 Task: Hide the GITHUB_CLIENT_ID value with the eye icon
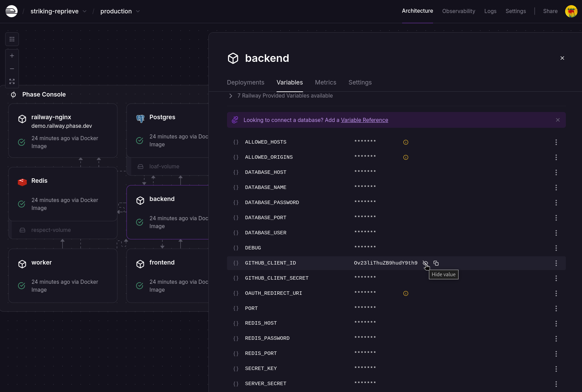click(425, 263)
